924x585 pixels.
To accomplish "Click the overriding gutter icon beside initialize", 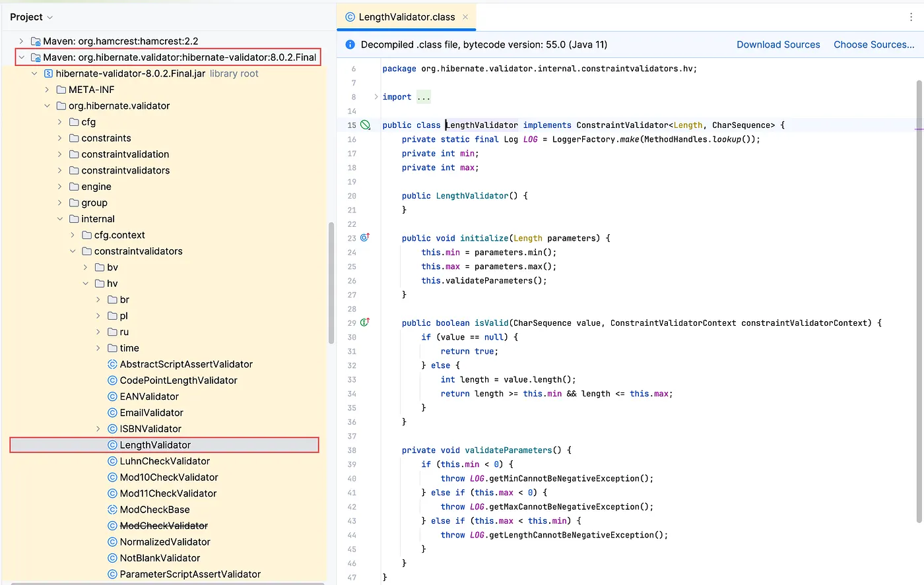I will pos(364,237).
